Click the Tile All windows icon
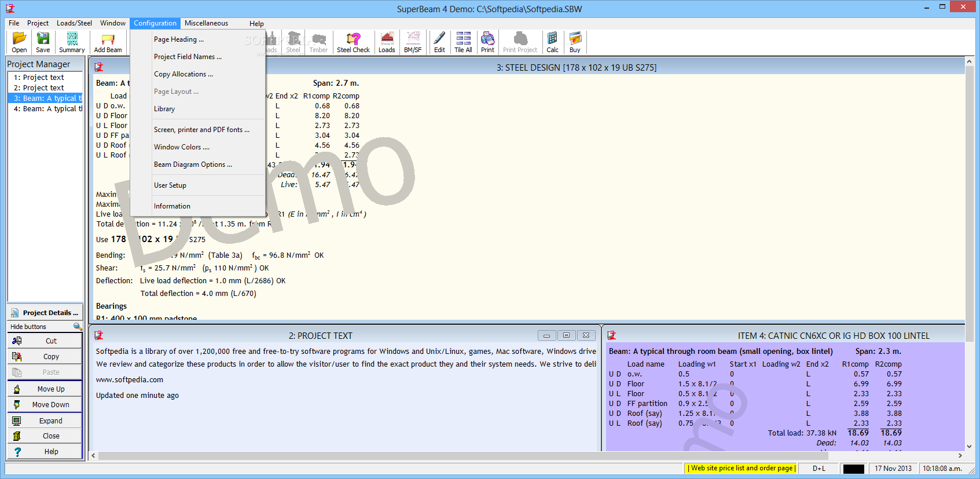980x479 pixels. 463,42
